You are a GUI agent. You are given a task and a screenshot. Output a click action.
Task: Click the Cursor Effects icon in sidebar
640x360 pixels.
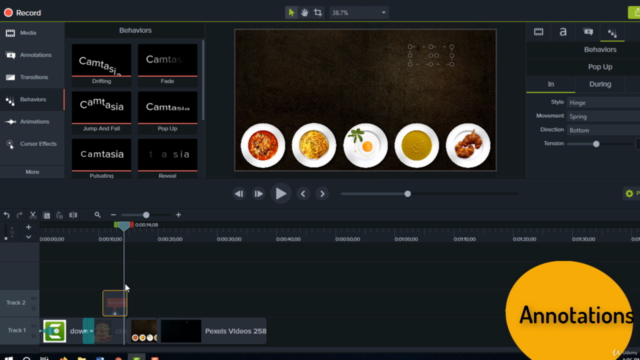tap(10, 144)
